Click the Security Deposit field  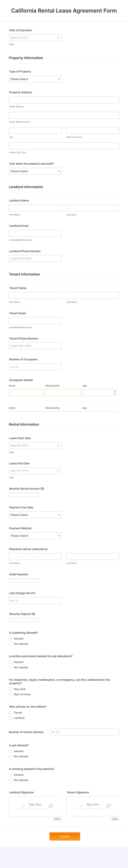pyautogui.click(x=24, y=620)
